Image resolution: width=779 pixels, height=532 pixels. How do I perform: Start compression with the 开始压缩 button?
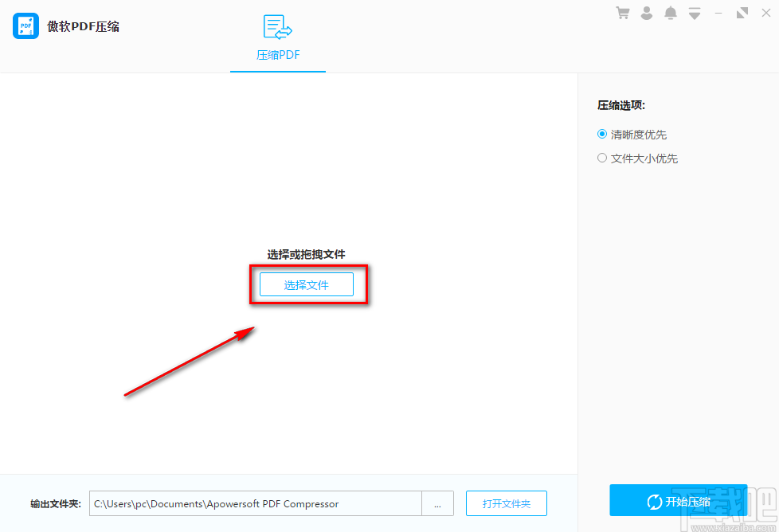[x=678, y=500]
